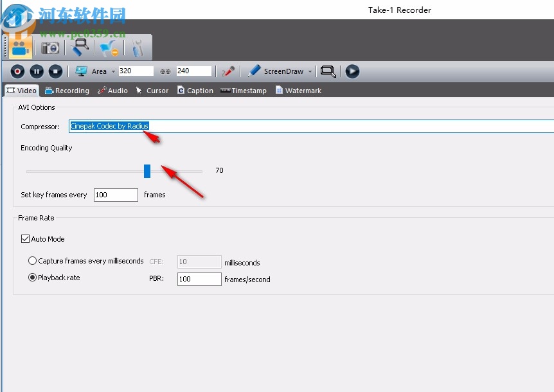Select the snapshot camera mode icon
The width and height of the screenshot is (554, 392).
[50, 48]
